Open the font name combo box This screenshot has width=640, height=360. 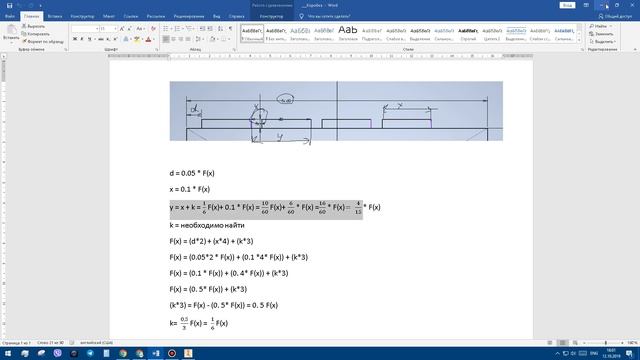click(85, 29)
